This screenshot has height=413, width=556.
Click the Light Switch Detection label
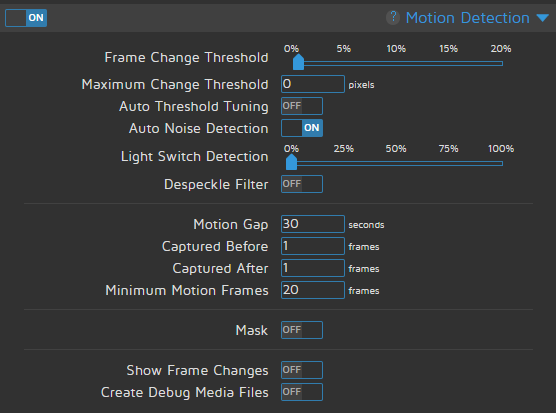[x=195, y=156]
